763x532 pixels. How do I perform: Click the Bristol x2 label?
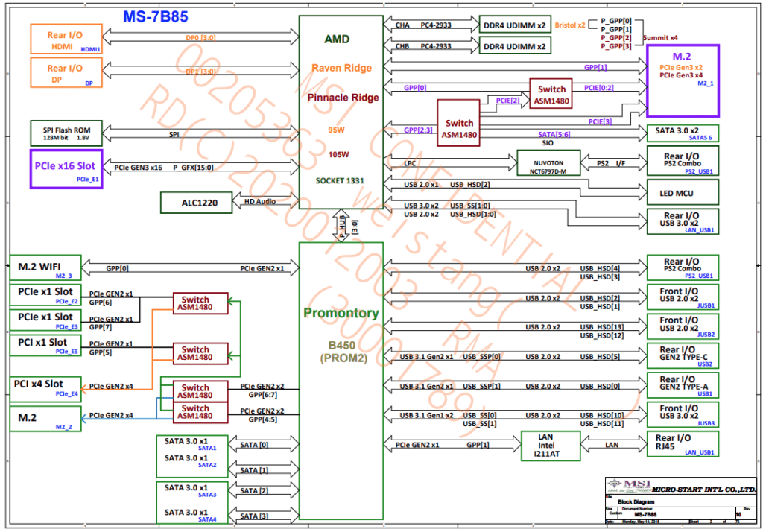570,25
